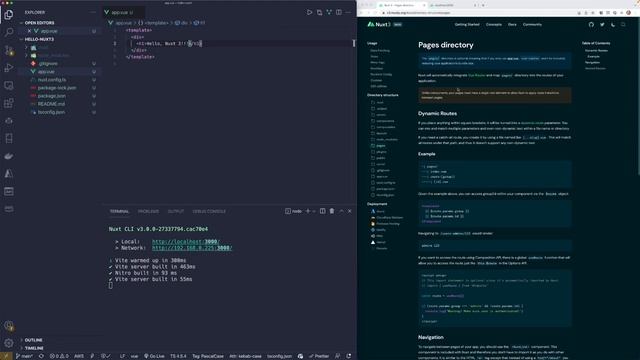Screen dimensions: 640x360
Task: Open Docs in Nuxt docs nav
Action: click(512, 24)
